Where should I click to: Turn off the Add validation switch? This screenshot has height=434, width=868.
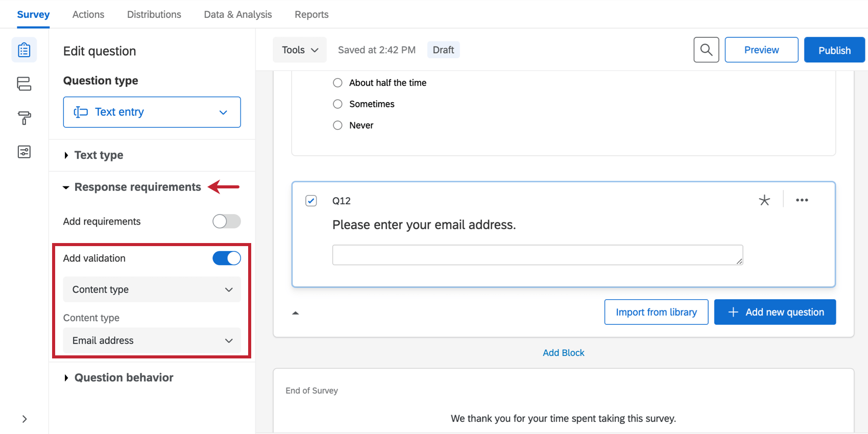(x=227, y=258)
